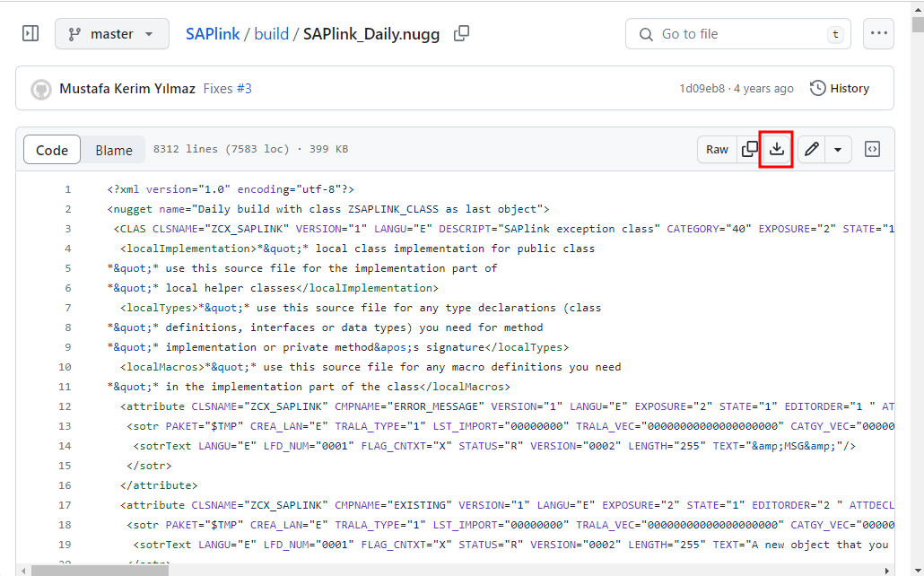Click the commit age "4 years ago" text
Image resolution: width=924 pixels, height=576 pixels.
[763, 89]
